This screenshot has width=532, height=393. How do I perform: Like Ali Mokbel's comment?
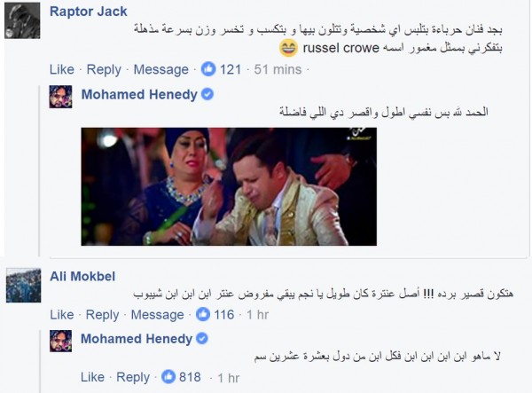tap(62, 315)
